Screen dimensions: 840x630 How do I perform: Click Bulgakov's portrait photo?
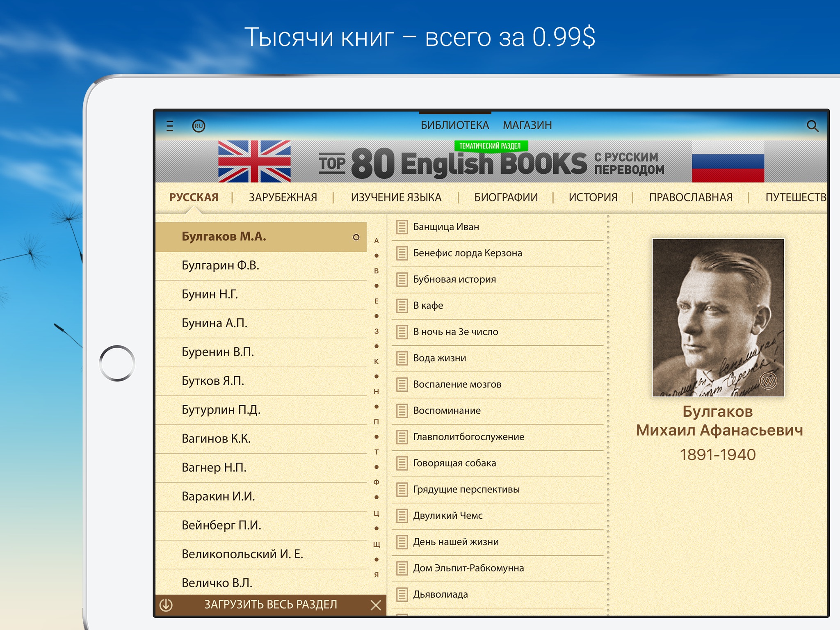(718, 317)
